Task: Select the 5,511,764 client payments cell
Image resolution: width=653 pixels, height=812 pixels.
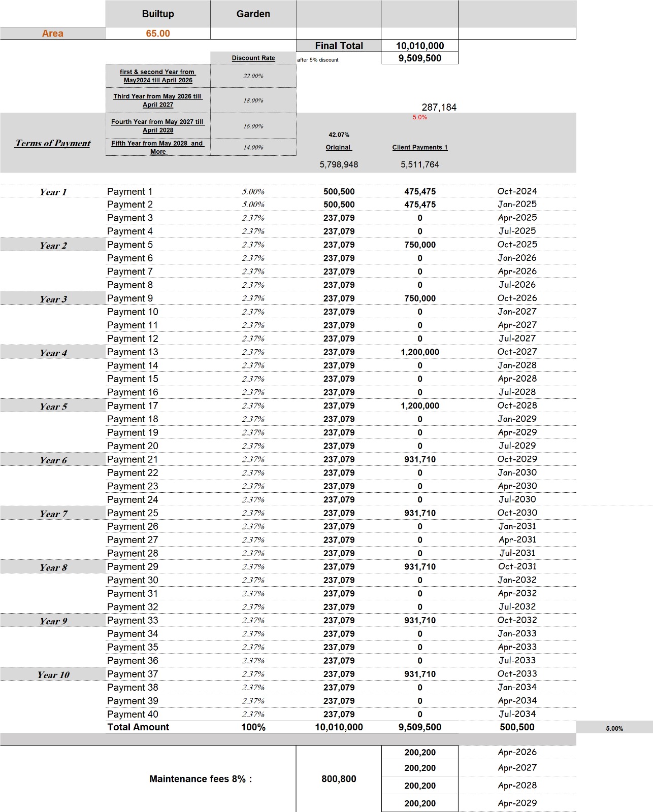Action: pos(420,164)
